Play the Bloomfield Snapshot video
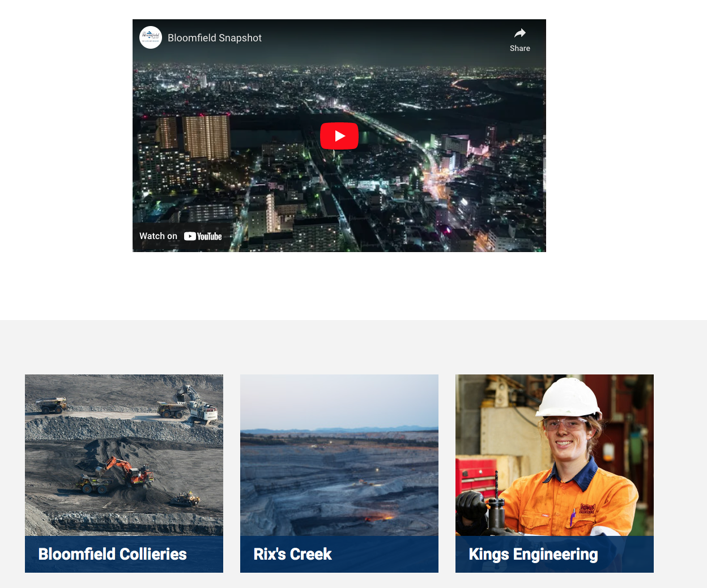The width and height of the screenshot is (707, 588). point(339,136)
